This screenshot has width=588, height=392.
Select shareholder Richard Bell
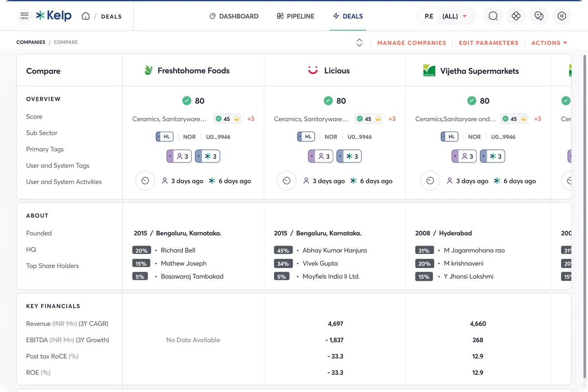point(178,250)
